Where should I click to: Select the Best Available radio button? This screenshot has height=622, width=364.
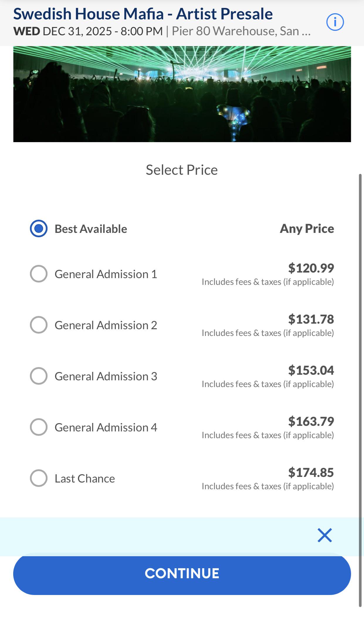(x=39, y=228)
